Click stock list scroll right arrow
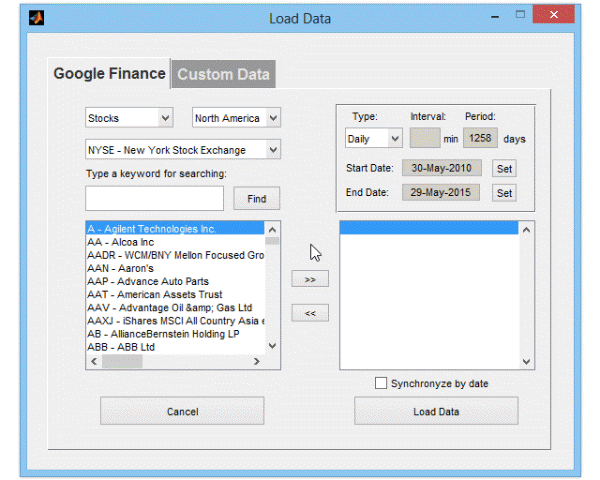This screenshot has width=600, height=480. pos(257,361)
